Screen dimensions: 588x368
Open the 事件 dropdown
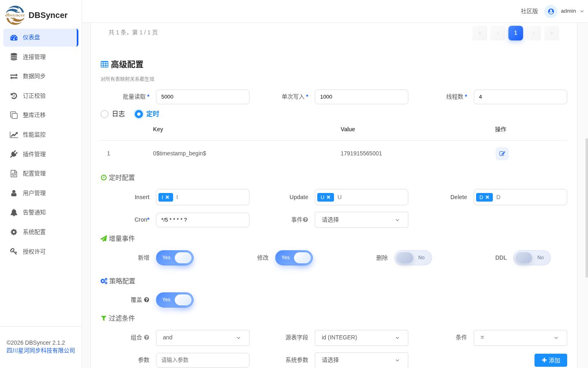[361, 220]
